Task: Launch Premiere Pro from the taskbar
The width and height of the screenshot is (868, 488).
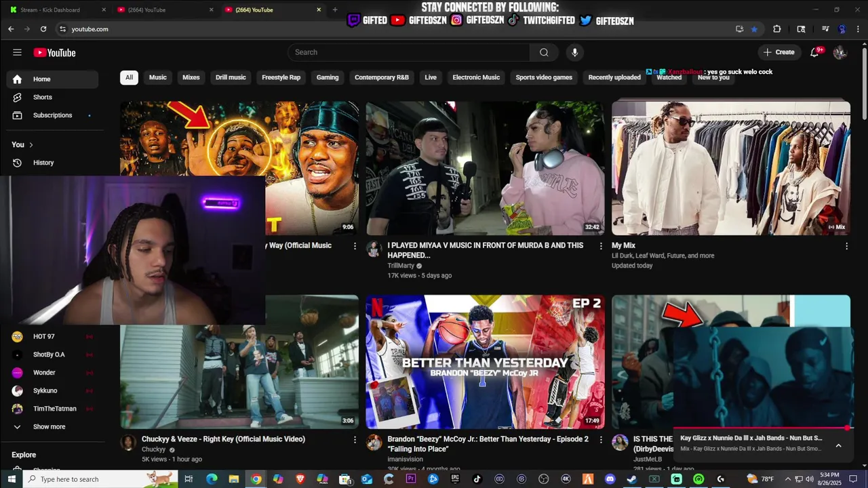Action: [x=411, y=479]
